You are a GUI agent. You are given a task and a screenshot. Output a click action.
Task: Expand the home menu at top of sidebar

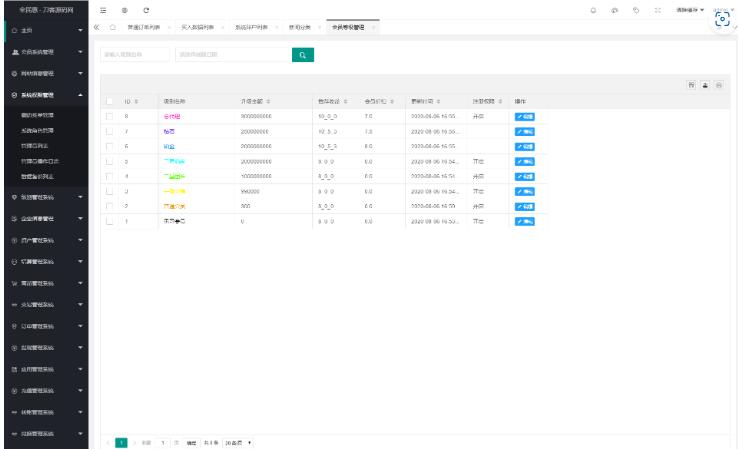[45, 29]
